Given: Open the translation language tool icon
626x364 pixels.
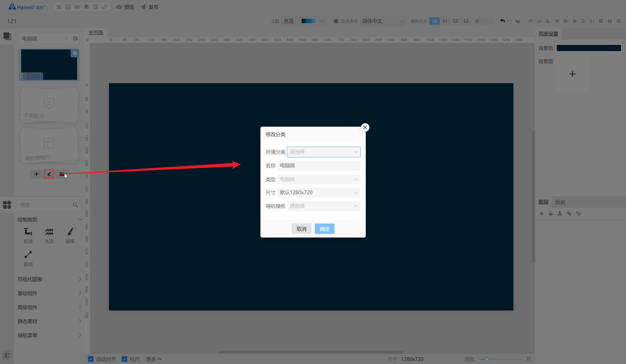Looking at the screenshot, I should (x=59, y=7).
